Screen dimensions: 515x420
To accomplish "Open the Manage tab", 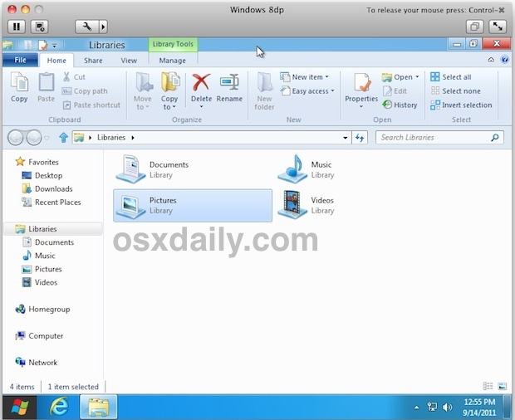I will [x=173, y=61].
